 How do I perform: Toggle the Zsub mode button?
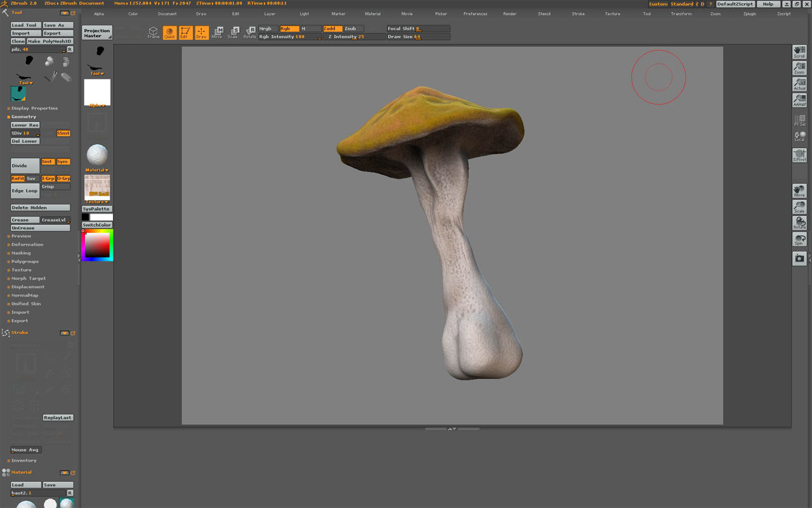pos(353,29)
